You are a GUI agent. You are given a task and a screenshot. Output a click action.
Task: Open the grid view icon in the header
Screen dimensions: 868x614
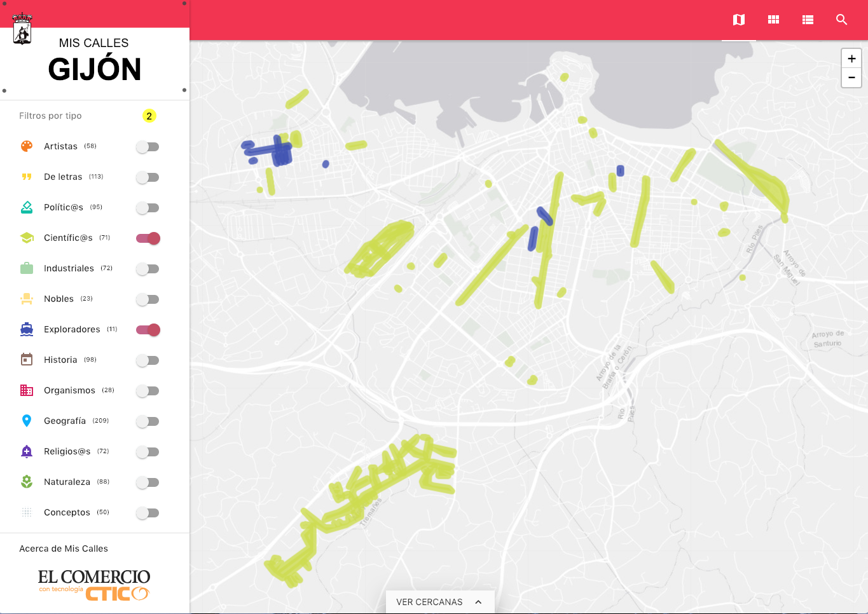(773, 20)
